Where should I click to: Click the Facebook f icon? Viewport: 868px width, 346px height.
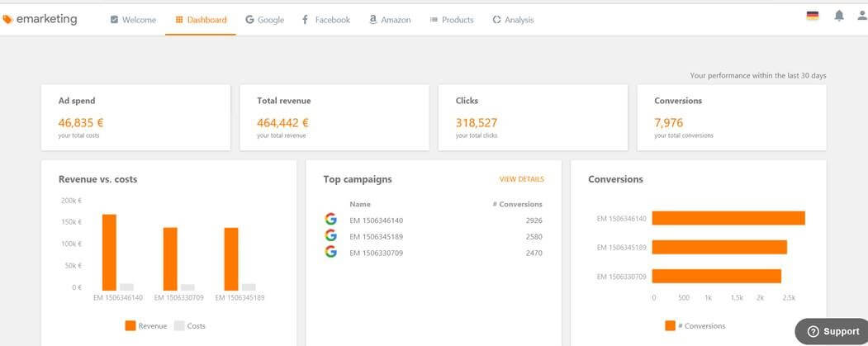305,20
